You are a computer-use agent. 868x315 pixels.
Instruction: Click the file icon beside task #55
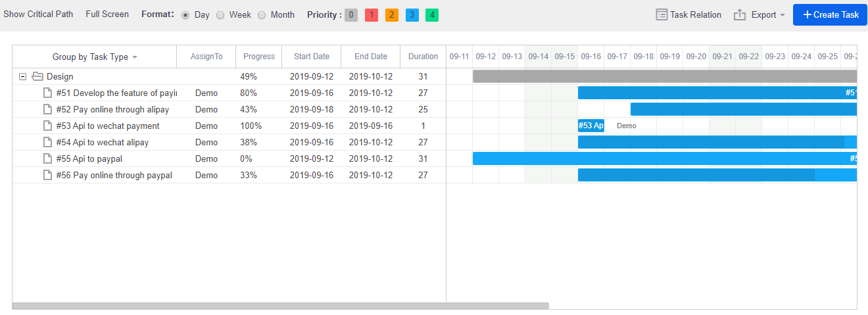coord(47,158)
